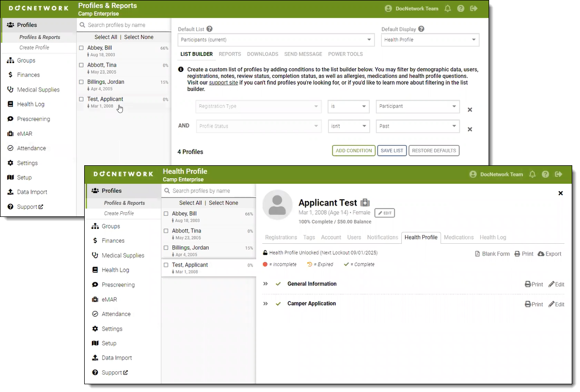Viewport: 580px width, 392px height.
Task: Click the Add Condition button
Action: point(353,151)
